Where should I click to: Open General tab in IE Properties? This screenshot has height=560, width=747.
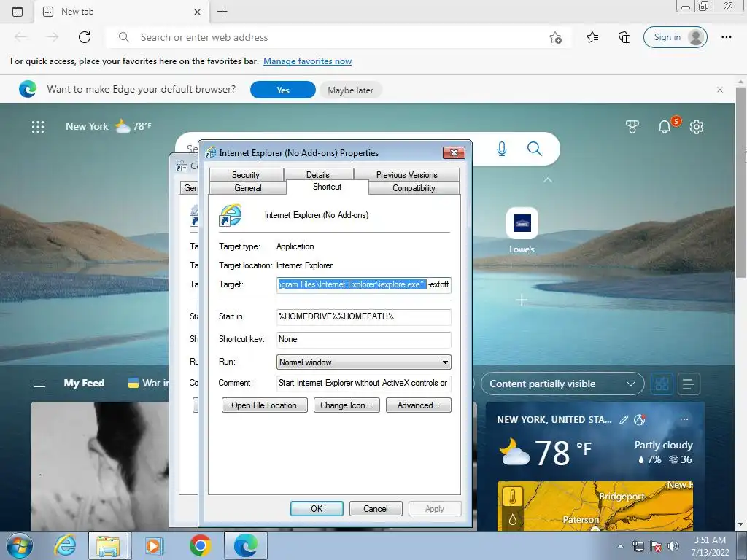(x=248, y=188)
